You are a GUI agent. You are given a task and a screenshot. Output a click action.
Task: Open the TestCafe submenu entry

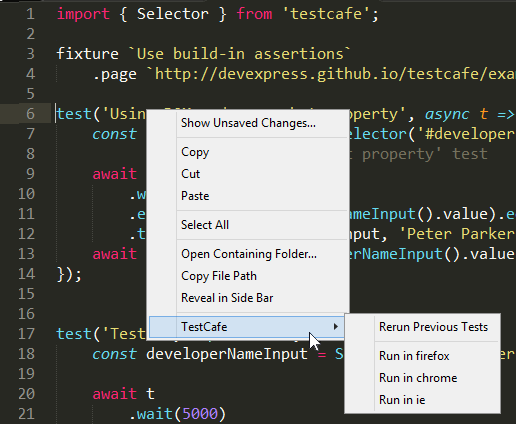pyautogui.click(x=247, y=327)
